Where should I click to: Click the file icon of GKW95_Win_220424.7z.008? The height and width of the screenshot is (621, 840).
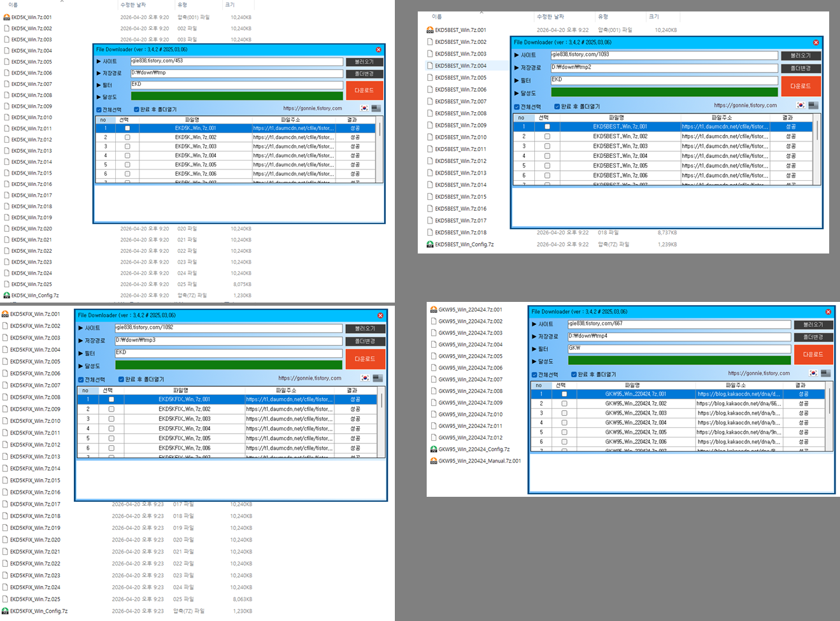coord(434,391)
